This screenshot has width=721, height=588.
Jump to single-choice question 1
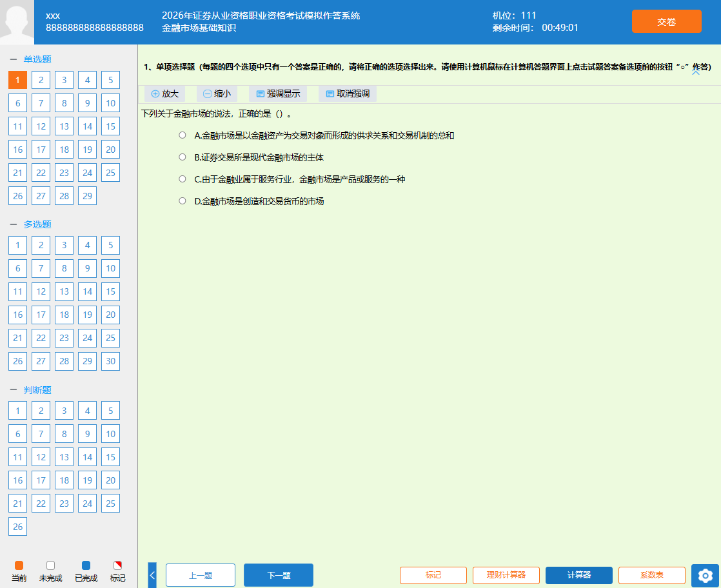coord(18,80)
